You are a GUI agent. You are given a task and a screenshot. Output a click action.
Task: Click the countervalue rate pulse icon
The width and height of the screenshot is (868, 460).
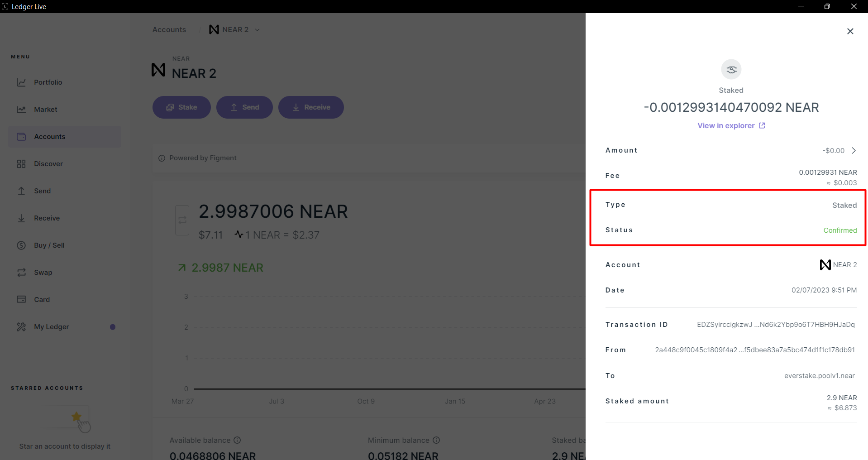point(239,235)
